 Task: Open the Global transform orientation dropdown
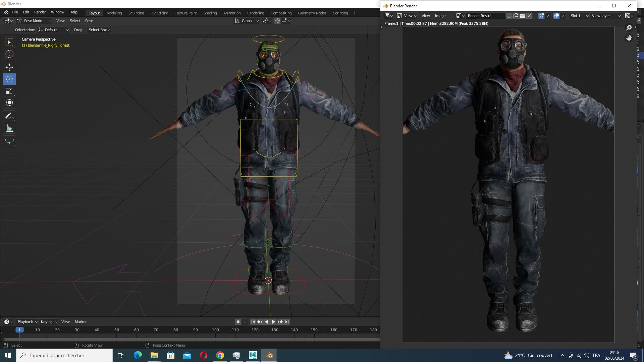pyautogui.click(x=247, y=21)
